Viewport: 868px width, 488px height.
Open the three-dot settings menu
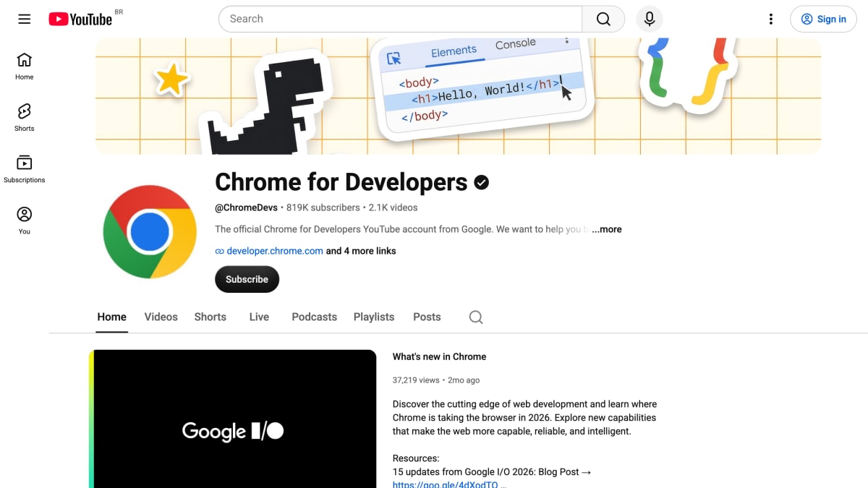(771, 19)
